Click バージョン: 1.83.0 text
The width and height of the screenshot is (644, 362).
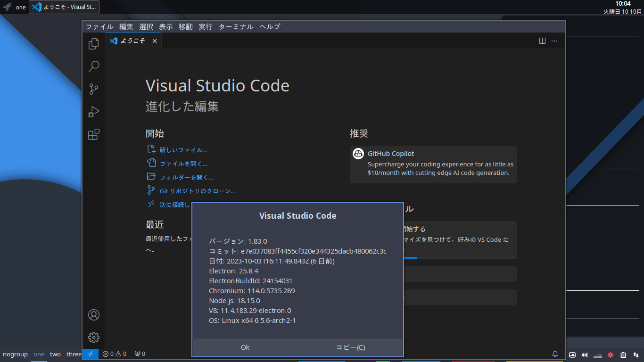tap(238, 241)
